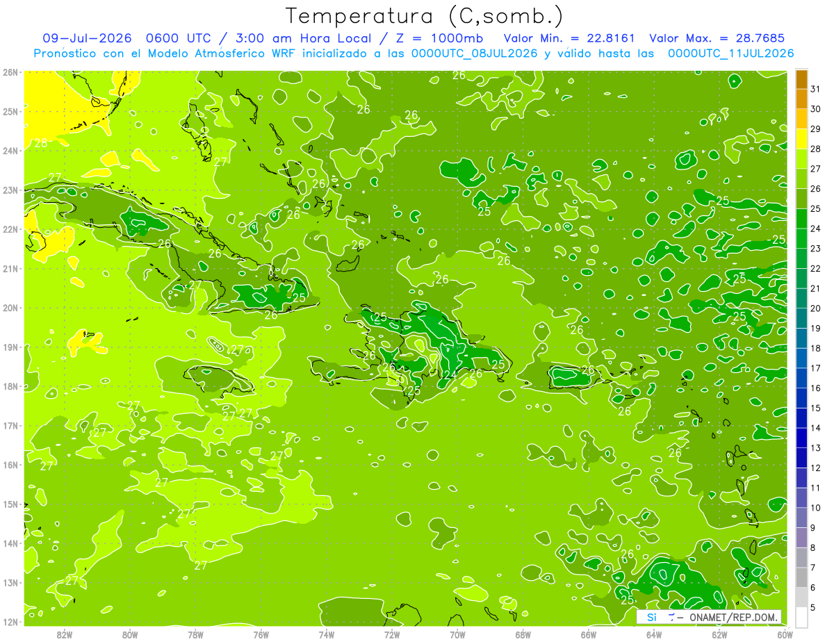The height and width of the screenshot is (644, 834).
Task: Click the "20" label on the color scale
Action: [x=815, y=308]
